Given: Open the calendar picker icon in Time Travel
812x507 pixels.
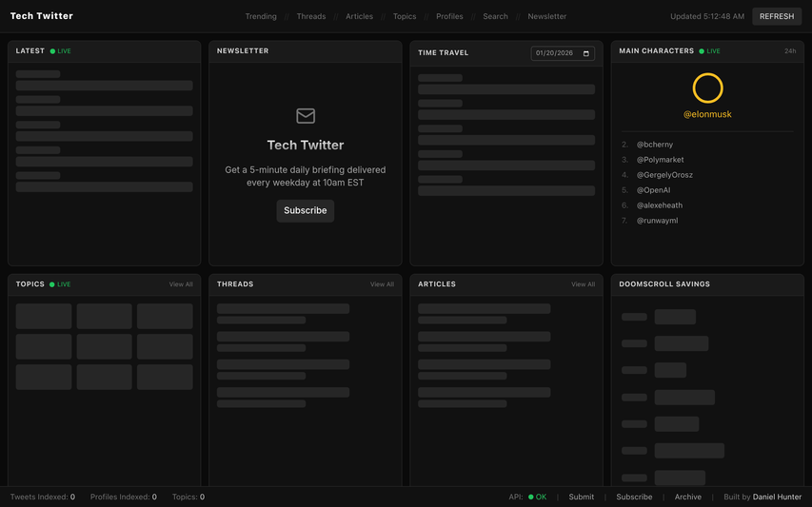Looking at the screenshot, I should click(x=586, y=53).
